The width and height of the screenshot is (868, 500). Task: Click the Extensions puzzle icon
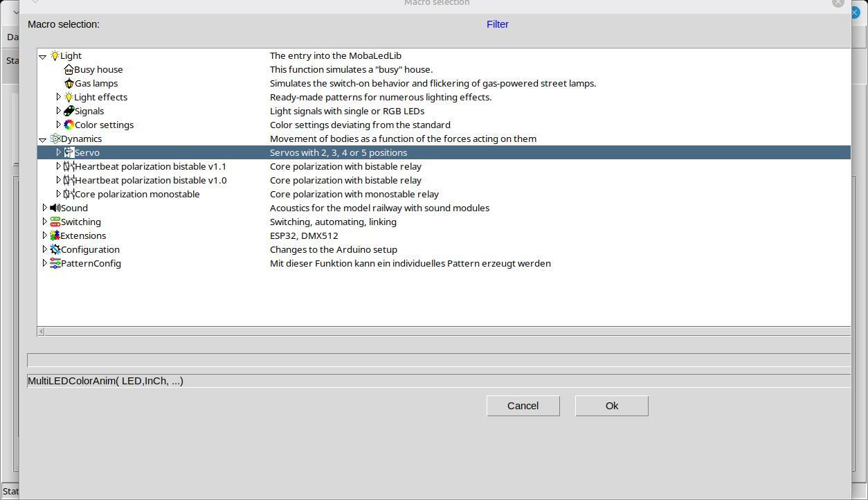click(55, 235)
